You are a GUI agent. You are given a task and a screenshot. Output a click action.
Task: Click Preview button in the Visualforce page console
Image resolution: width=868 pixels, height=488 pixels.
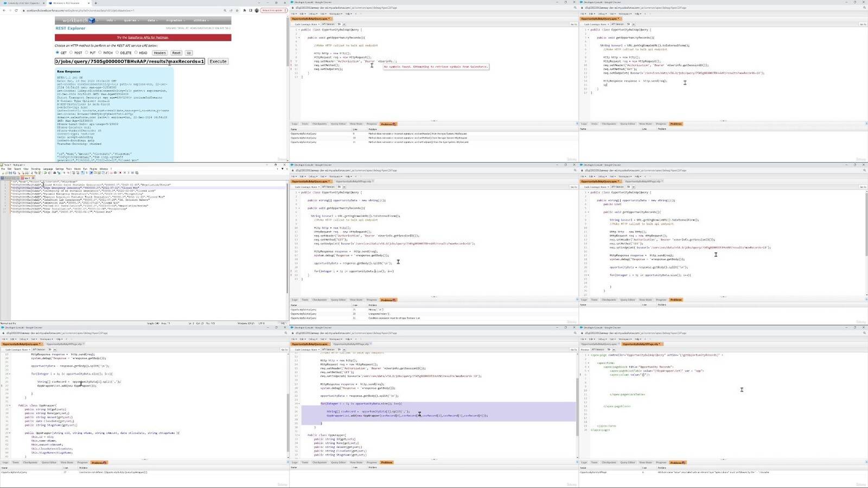tap(585, 350)
